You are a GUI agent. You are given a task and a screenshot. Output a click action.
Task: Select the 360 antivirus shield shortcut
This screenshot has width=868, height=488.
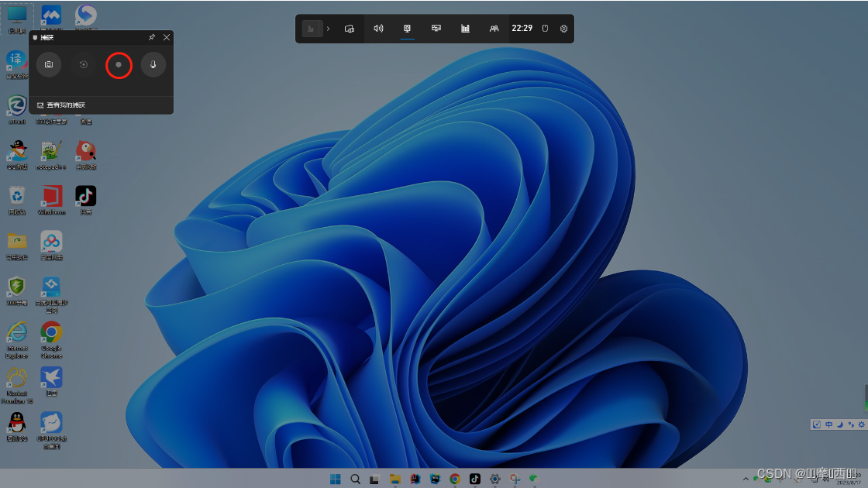point(17,291)
